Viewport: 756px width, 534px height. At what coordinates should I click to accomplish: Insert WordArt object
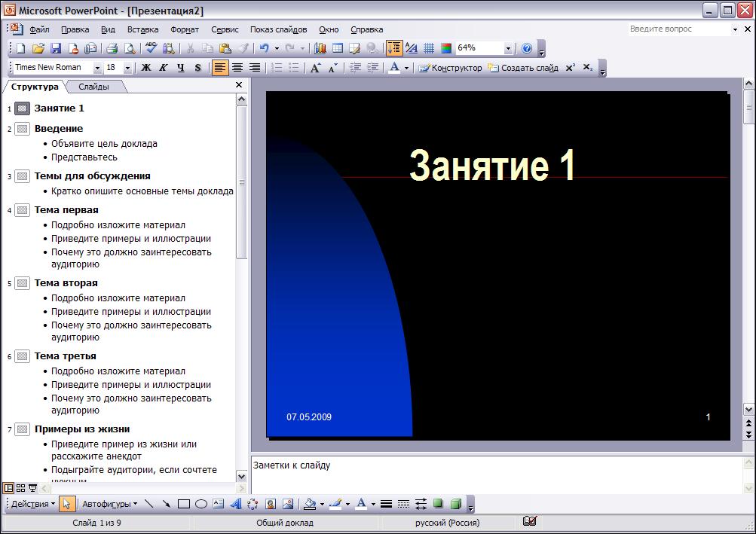[236, 504]
